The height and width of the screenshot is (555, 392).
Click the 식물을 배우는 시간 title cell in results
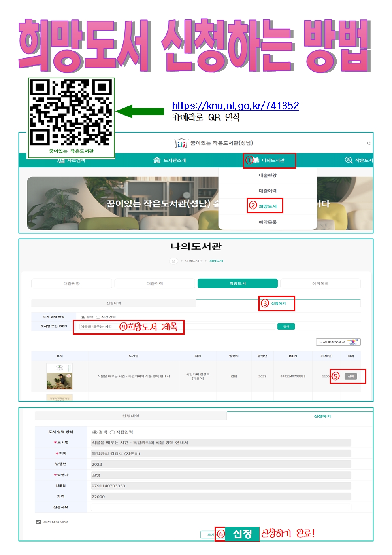(134, 377)
